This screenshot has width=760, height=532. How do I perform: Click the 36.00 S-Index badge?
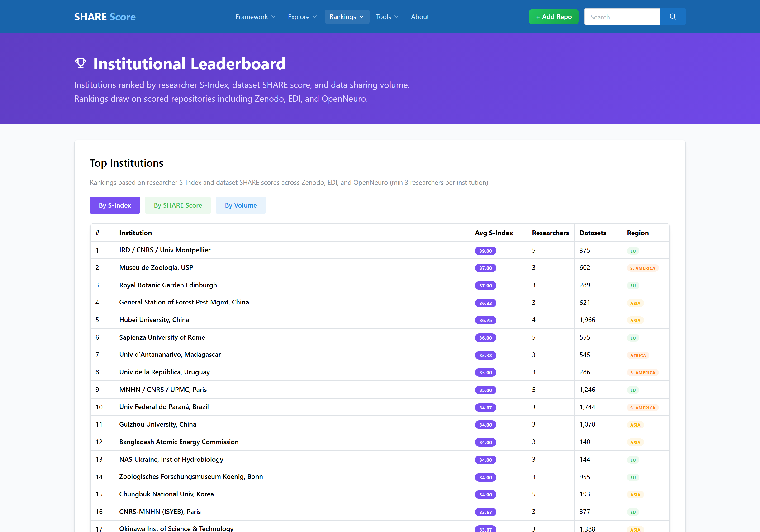(x=485, y=338)
